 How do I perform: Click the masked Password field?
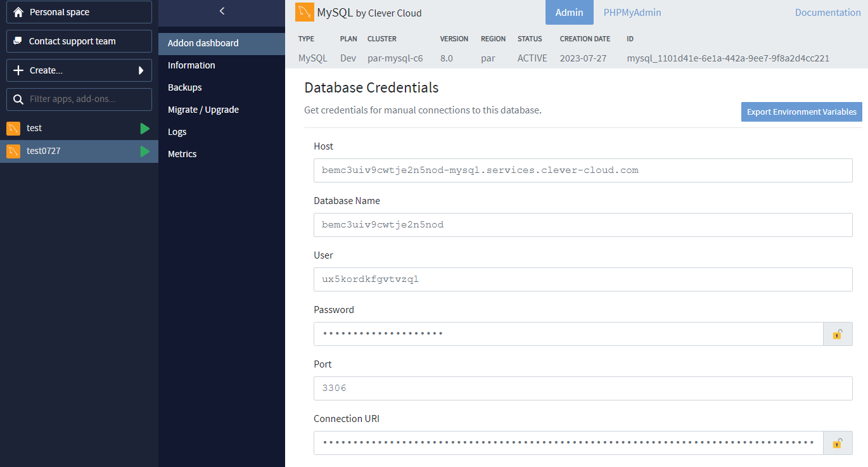568,334
